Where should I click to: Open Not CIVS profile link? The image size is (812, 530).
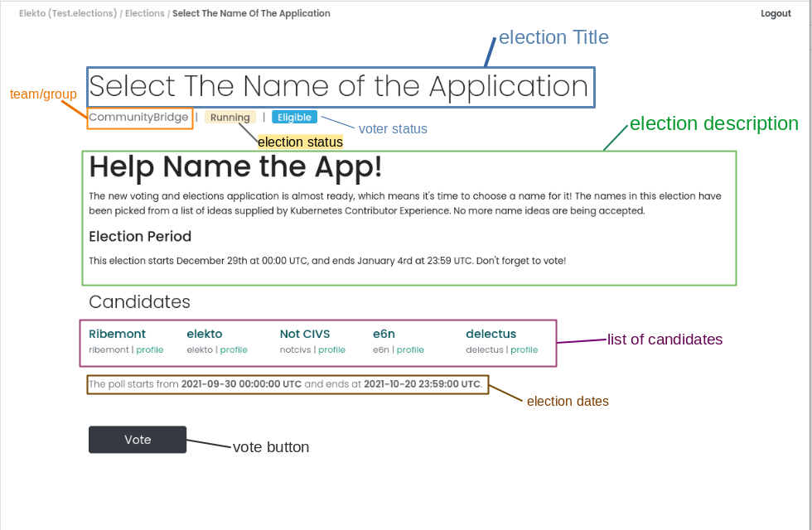pos(331,349)
